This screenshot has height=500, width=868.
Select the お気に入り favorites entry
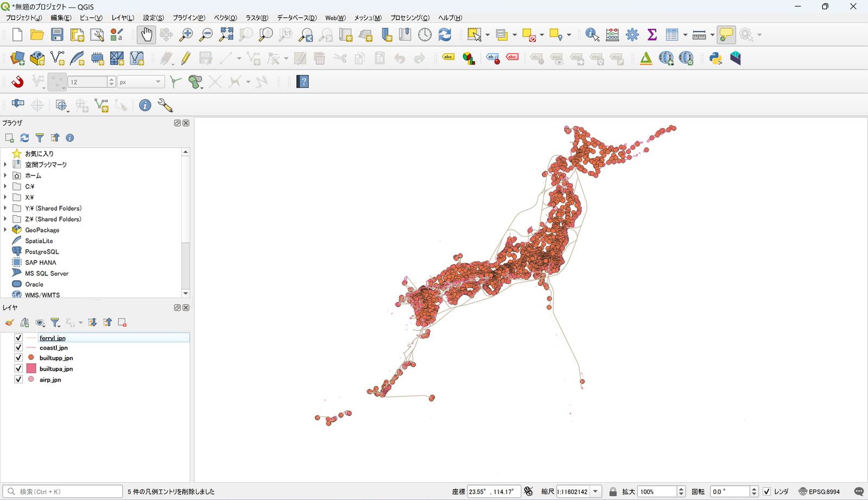[39, 154]
